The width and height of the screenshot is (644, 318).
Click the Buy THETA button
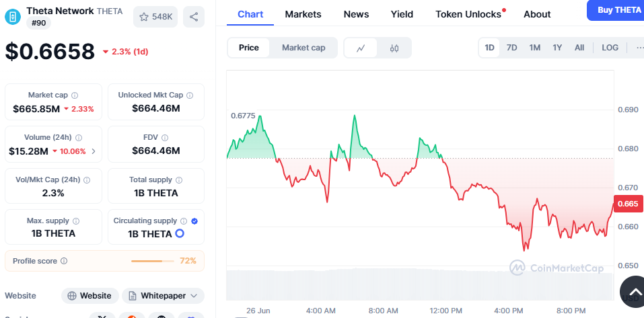616,10
